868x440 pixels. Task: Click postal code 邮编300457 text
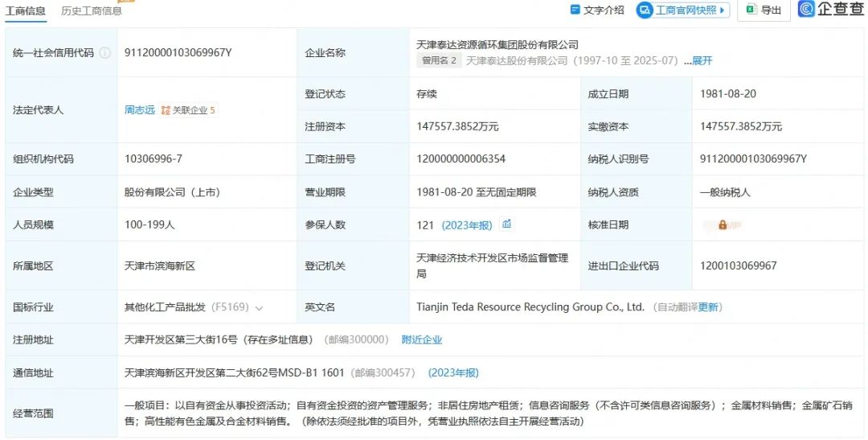pos(383,373)
